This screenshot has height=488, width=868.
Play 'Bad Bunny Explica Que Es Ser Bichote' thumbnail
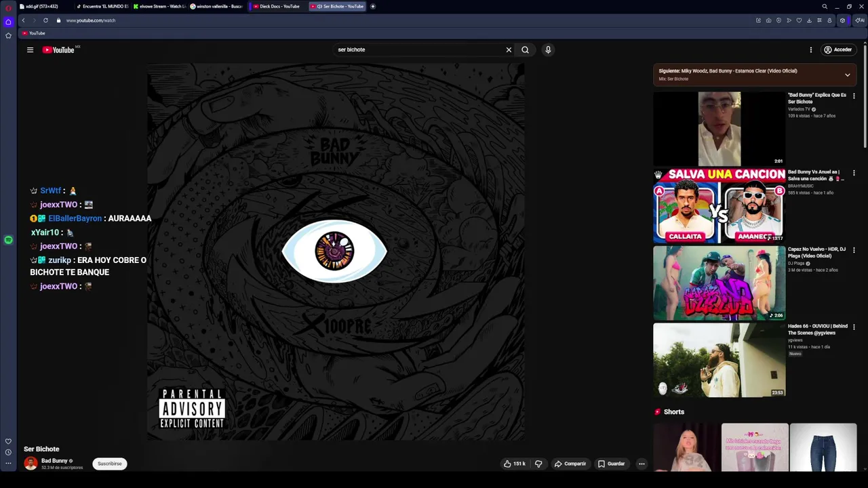coord(719,129)
